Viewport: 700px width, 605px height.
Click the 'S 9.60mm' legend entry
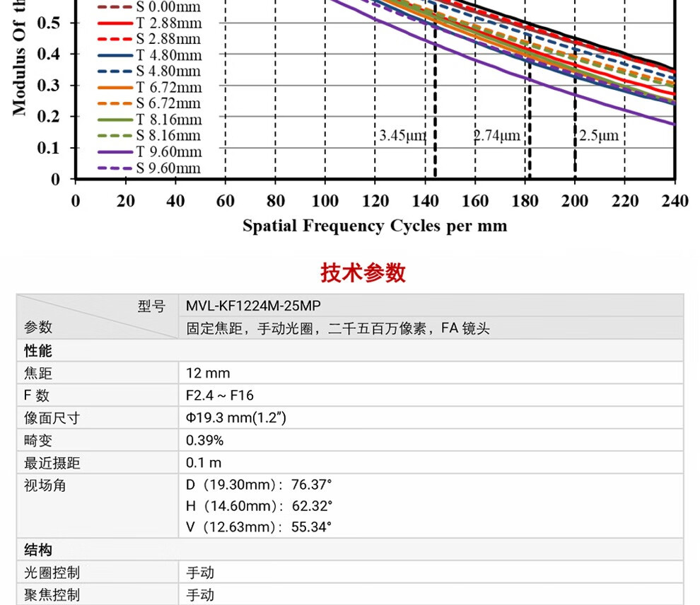point(150,168)
